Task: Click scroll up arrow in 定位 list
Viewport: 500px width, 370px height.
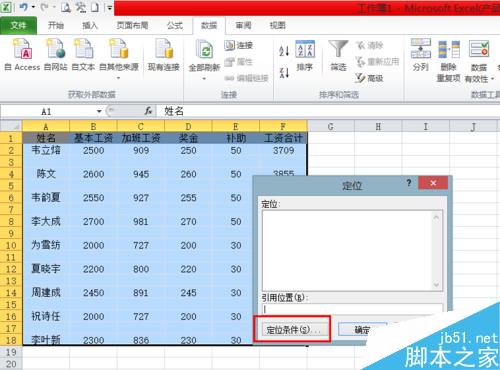Action: tap(436, 218)
